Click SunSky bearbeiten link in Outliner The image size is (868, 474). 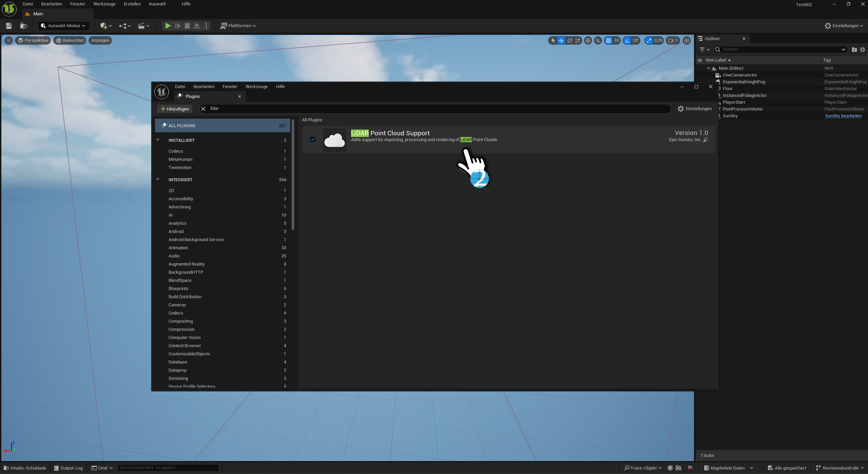[843, 116]
